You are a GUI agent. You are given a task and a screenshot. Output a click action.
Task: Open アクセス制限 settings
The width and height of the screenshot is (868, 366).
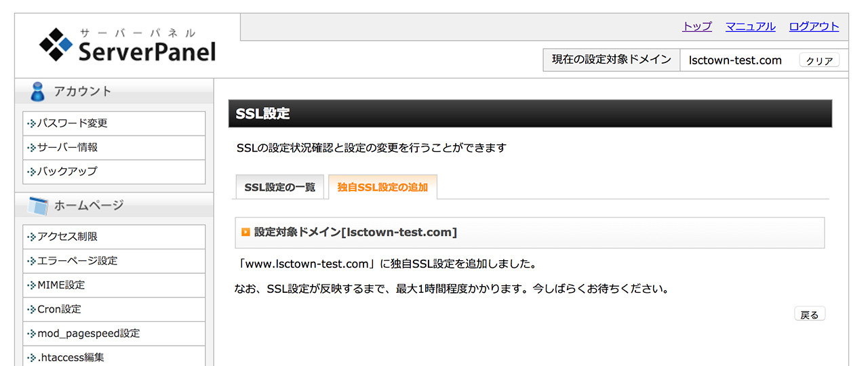(67, 237)
